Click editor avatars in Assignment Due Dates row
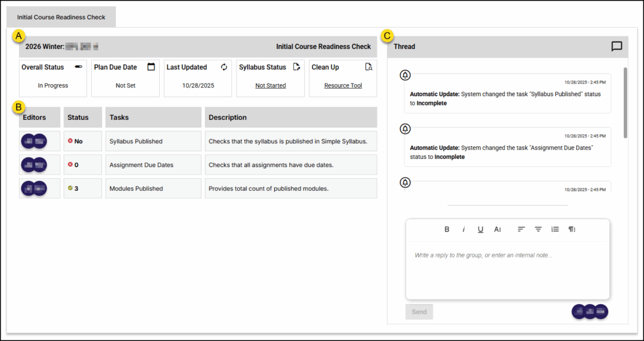 point(34,165)
